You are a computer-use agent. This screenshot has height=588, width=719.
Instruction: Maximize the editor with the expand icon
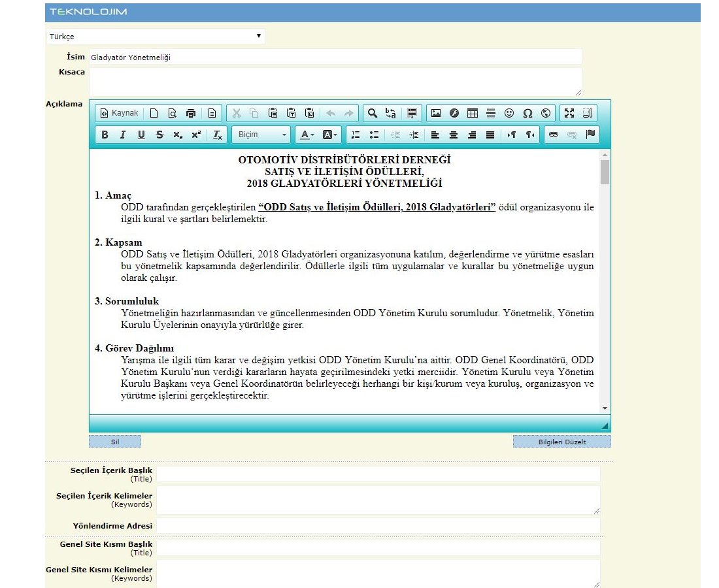569,113
